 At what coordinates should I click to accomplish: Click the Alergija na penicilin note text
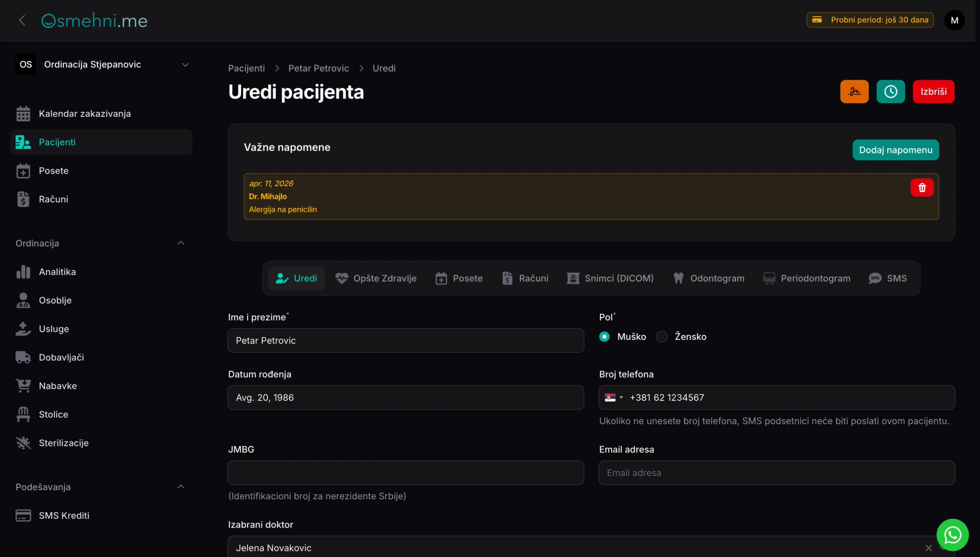coord(283,210)
